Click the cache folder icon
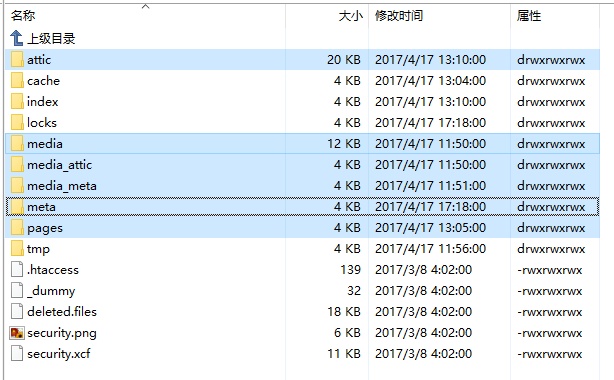This screenshot has width=614, height=380. 17,81
